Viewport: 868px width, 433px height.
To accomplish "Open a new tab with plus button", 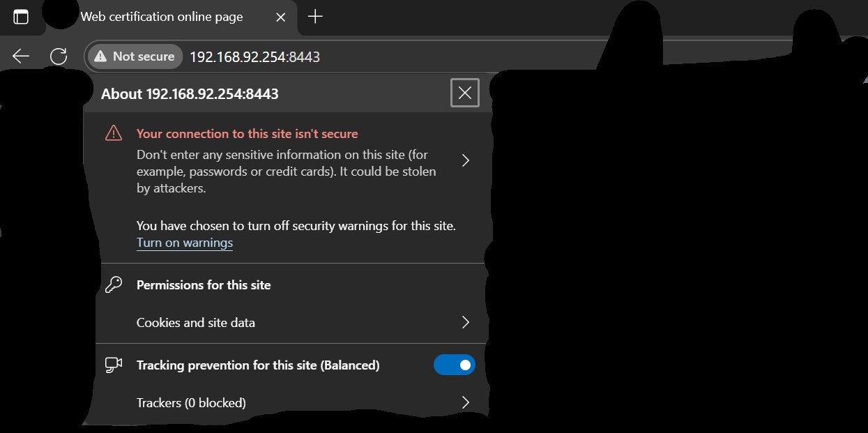I will 315,17.
